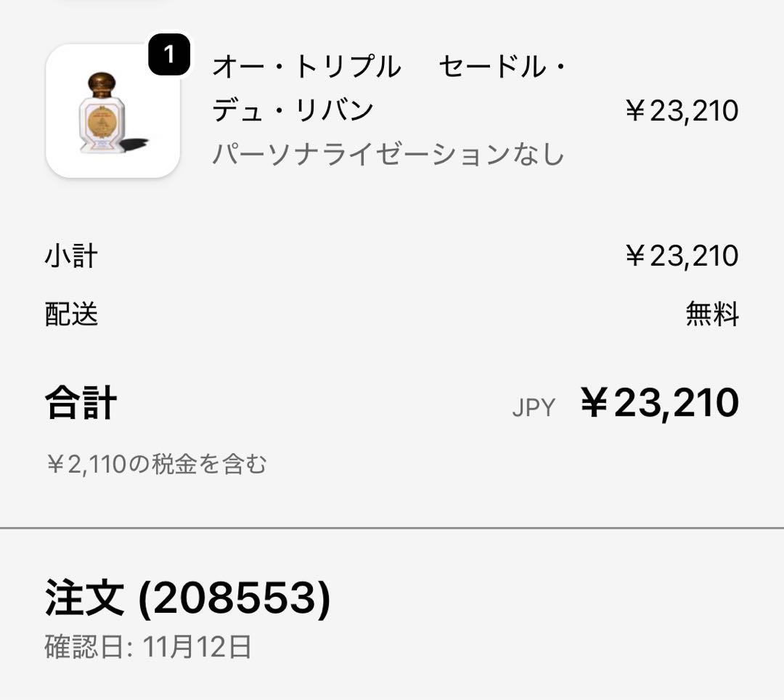Click the 配送 shipping label
The height and width of the screenshot is (700, 784).
click(x=71, y=314)
